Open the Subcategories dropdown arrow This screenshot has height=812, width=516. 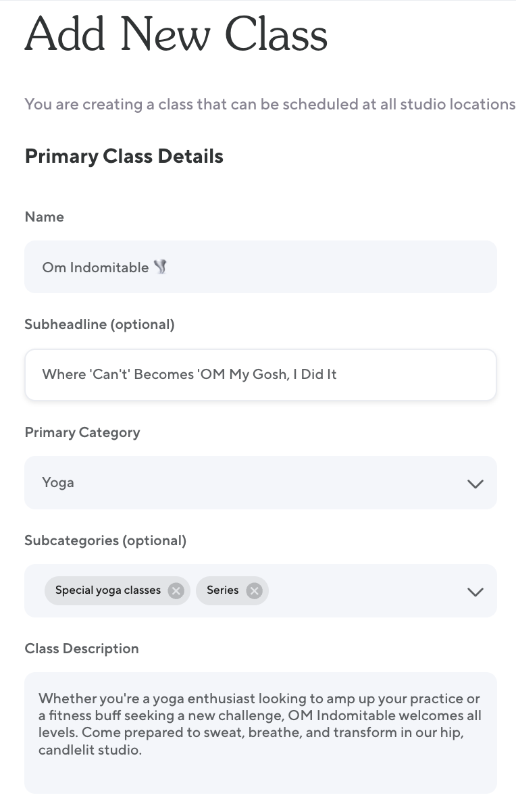point(475,592)
